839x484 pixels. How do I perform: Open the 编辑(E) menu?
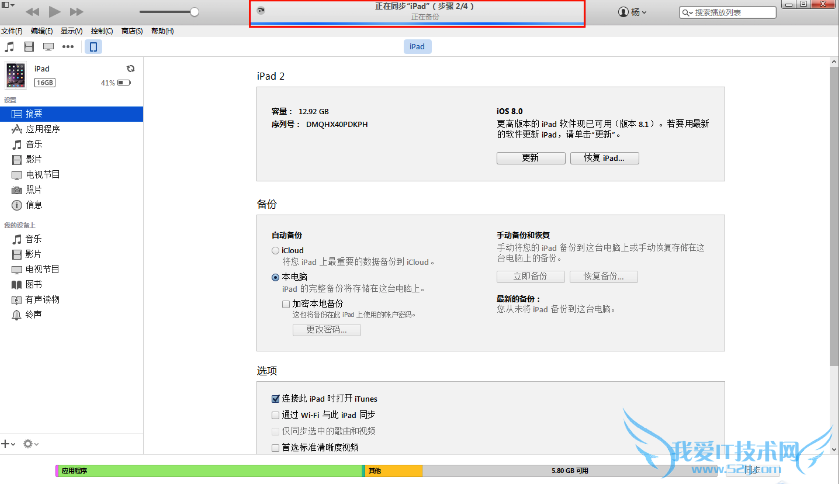click(42, 31)
